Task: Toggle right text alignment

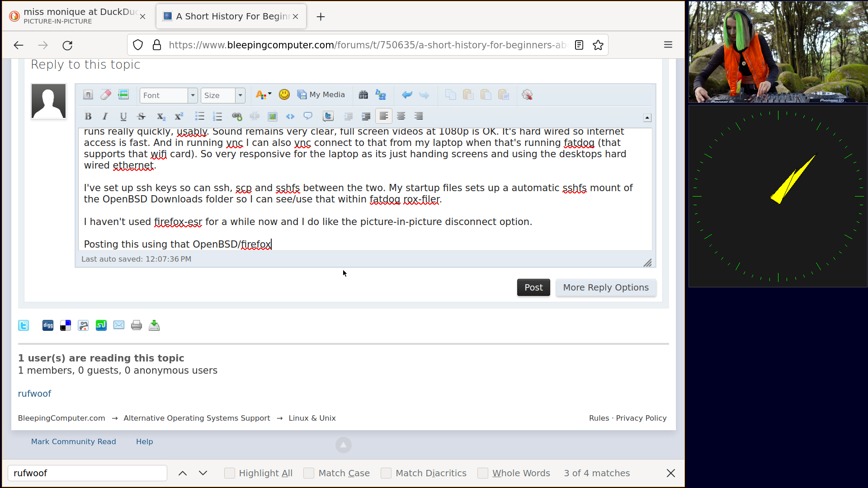Action: pyautogui.click(x=419, y=116)
